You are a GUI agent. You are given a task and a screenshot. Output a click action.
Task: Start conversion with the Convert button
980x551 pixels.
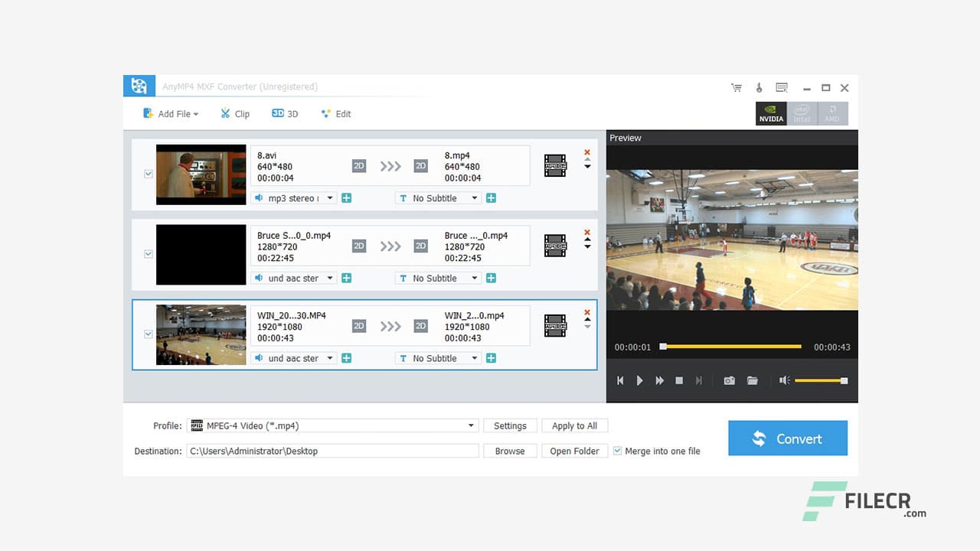tap(788, 439)
